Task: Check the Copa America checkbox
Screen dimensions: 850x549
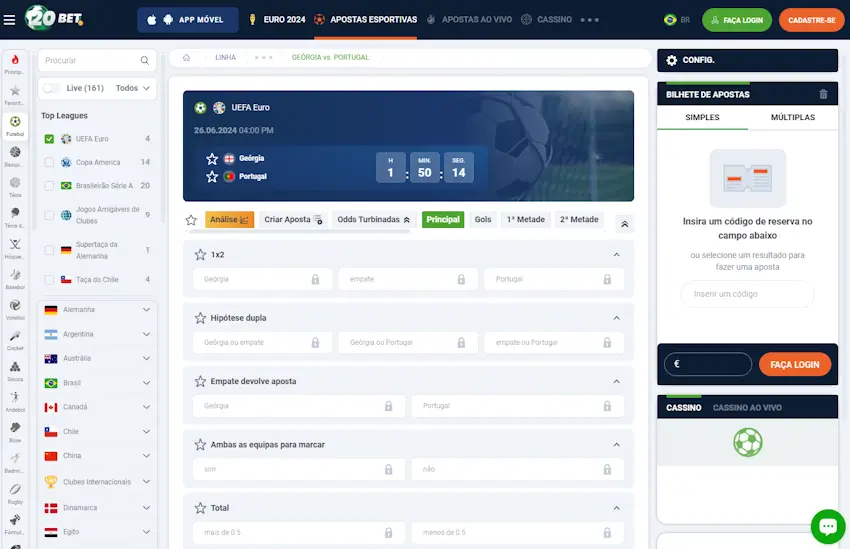Action: pos(49,162)
